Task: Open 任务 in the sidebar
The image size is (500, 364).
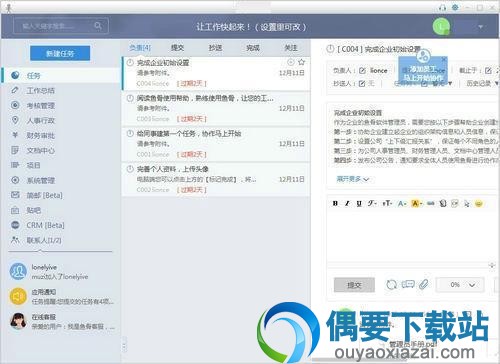Action: [60, 76]
